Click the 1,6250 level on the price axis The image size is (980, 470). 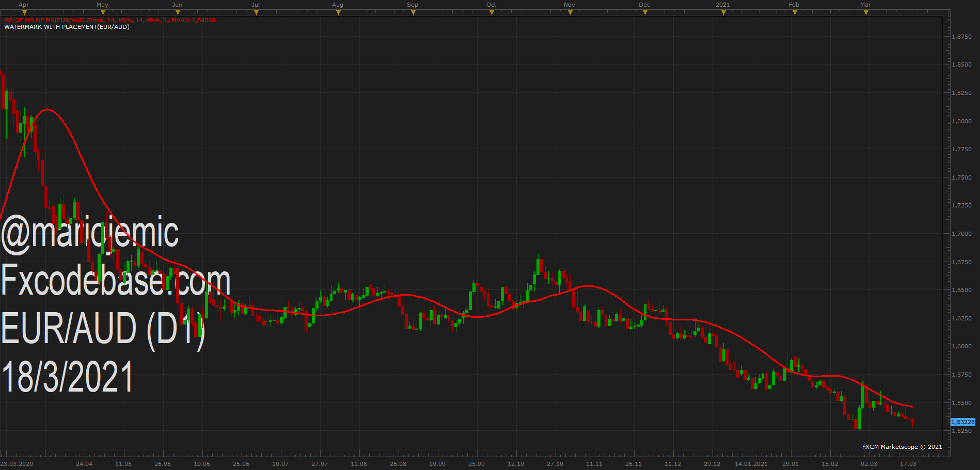pyautogui.click(x=962, y=318)
